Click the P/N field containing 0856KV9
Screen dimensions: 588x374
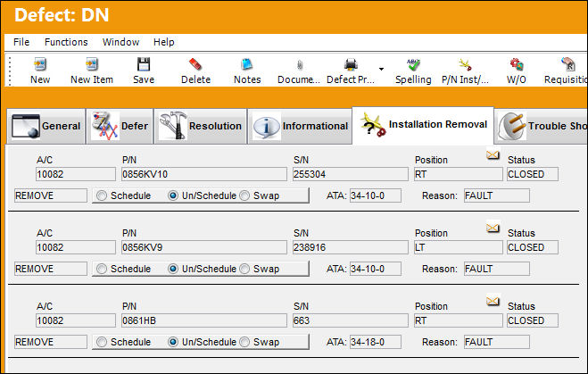204,247
